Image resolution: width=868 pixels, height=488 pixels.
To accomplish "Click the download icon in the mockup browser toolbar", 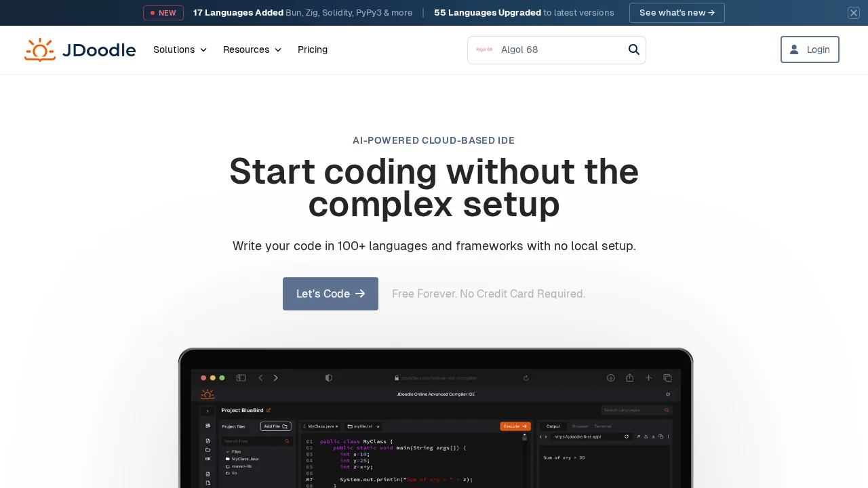I will tap(610, 378).
